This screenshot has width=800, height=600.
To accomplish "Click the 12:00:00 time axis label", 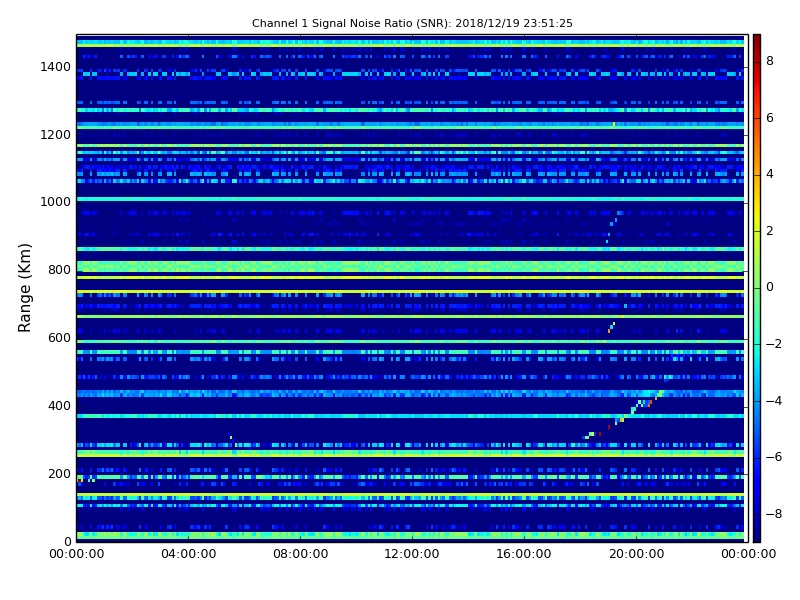I will click(x=412, y=554).
